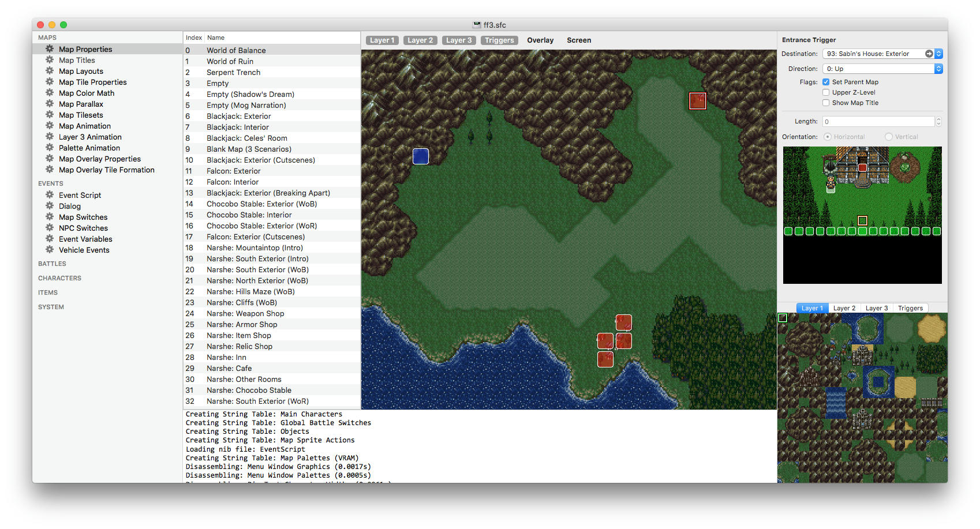Toggle the Overlay option in map toolbar

point(540,40)
